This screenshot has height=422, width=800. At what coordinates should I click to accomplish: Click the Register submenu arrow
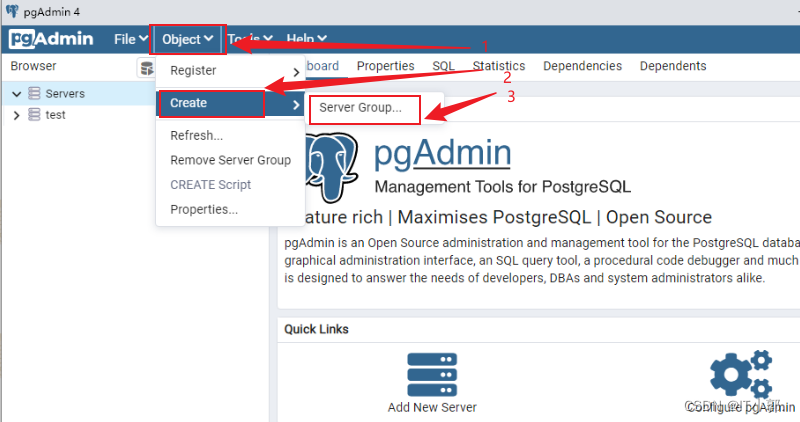pyautogui.click(x=296, y=72)
